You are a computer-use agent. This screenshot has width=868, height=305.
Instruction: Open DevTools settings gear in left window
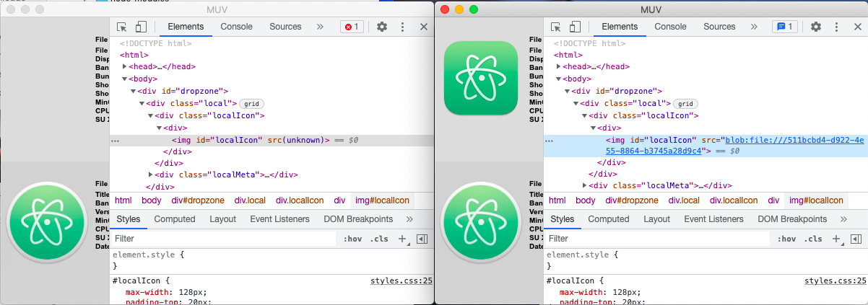[x=382, y=27]
